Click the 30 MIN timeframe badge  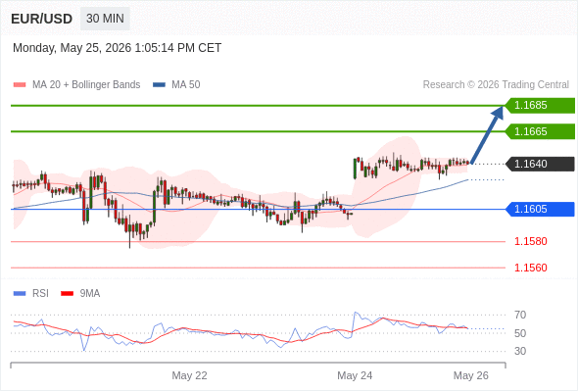pos(105,19)
